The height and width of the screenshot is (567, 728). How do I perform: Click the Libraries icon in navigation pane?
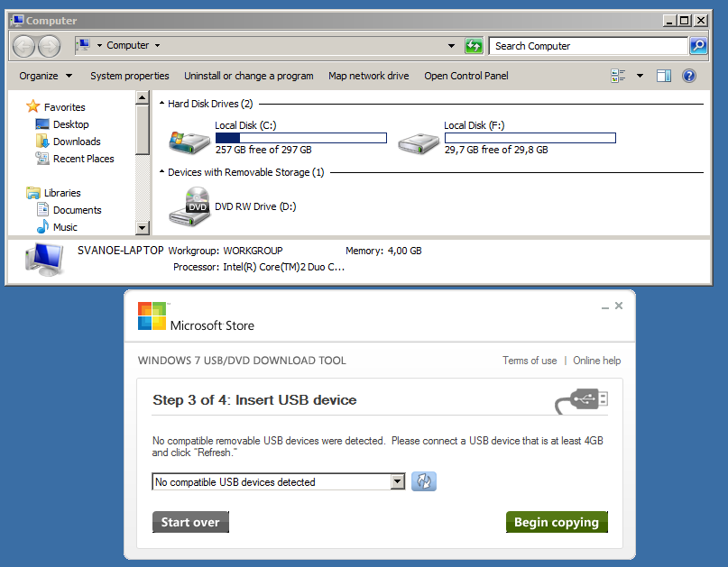pos(33,193)
